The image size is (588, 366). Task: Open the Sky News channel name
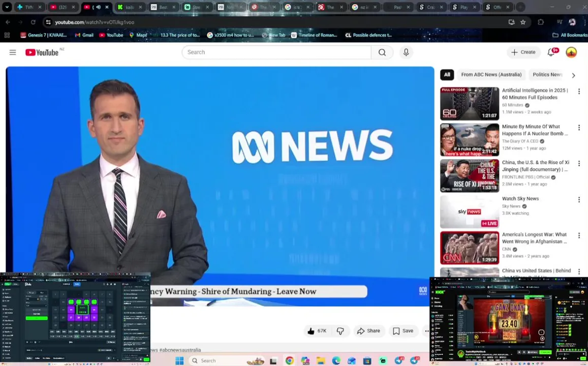[511, 206]
